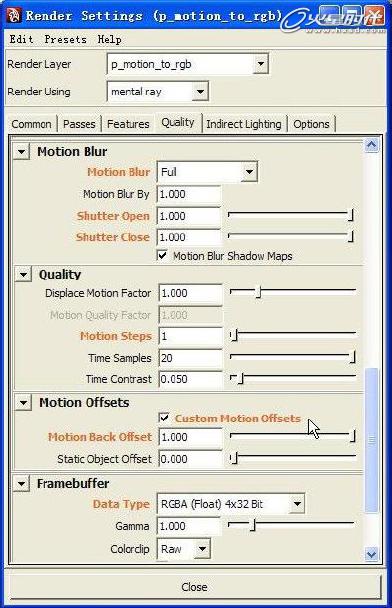The width and height of the screenshot is (392, 608).
Task: Collapse the Motion Offsets section
Action: point(23,402)
